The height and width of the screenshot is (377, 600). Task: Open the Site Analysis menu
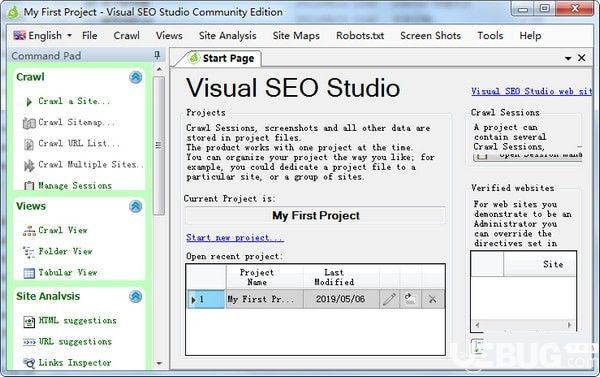tap(227, 36)
